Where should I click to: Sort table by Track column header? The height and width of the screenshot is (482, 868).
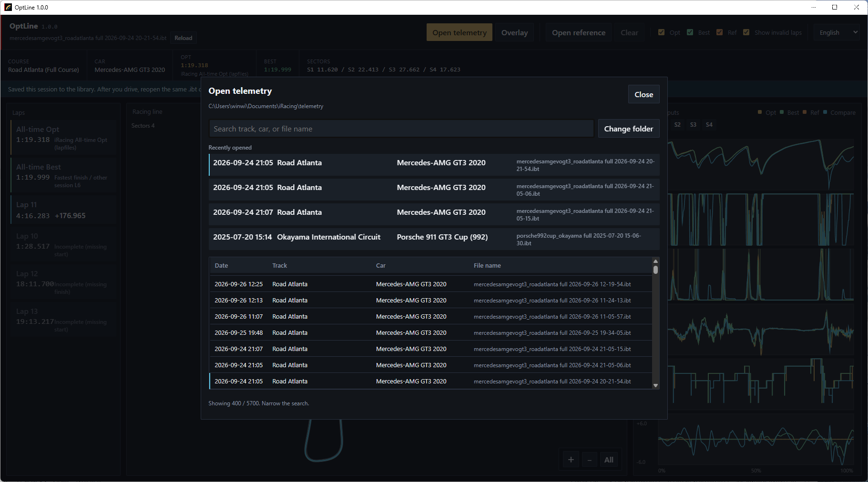(x=279, y=265)
